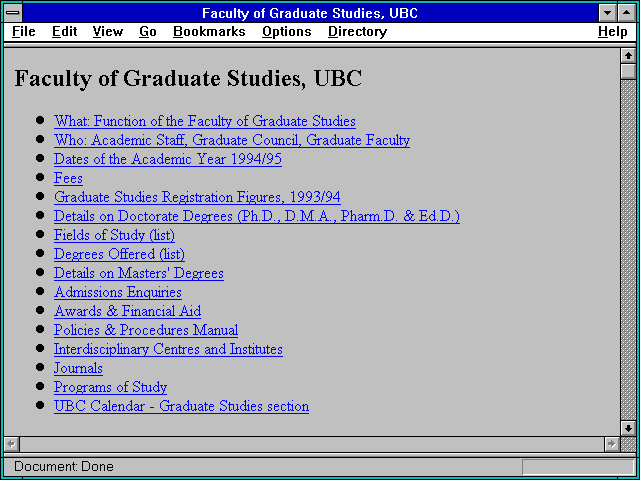This screenshot has width=640, height=480.
Task: Open the Help menu
Action: click(613, 32)
